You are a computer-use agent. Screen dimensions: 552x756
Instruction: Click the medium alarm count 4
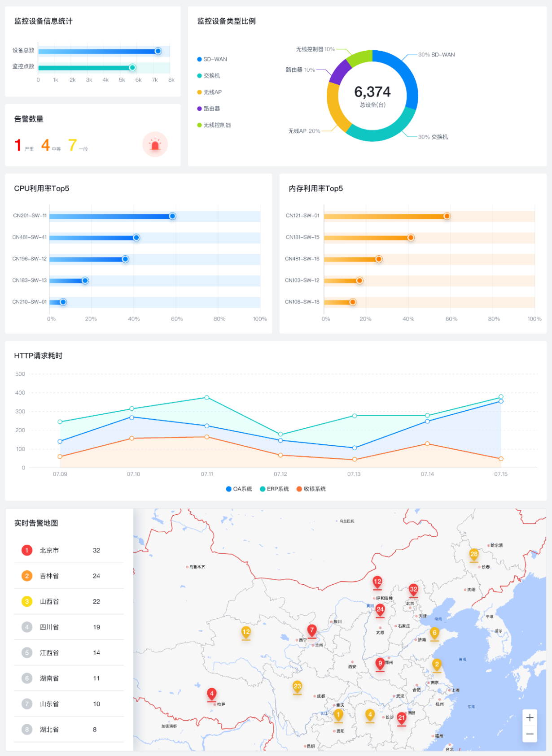(x=45, y=145)
